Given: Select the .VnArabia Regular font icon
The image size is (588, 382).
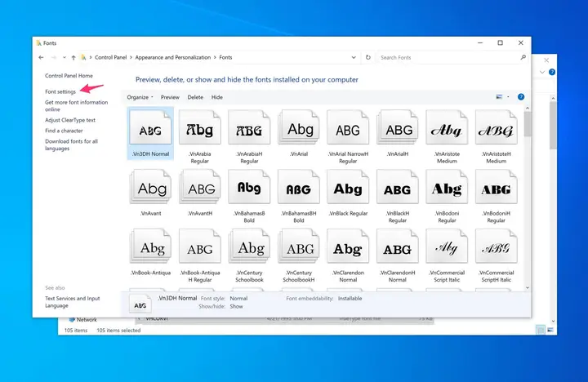Looking at the screenshot, I should (200, 127).
